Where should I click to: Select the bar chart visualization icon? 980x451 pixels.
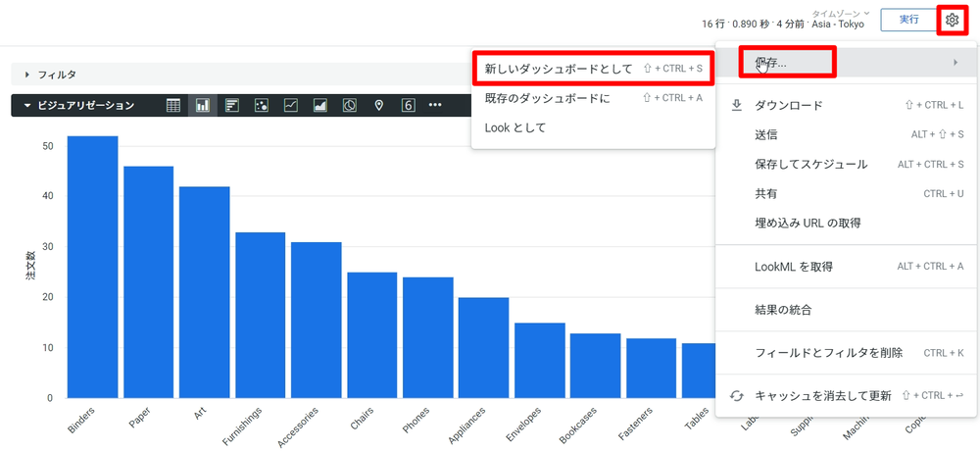tap(232, 105)
